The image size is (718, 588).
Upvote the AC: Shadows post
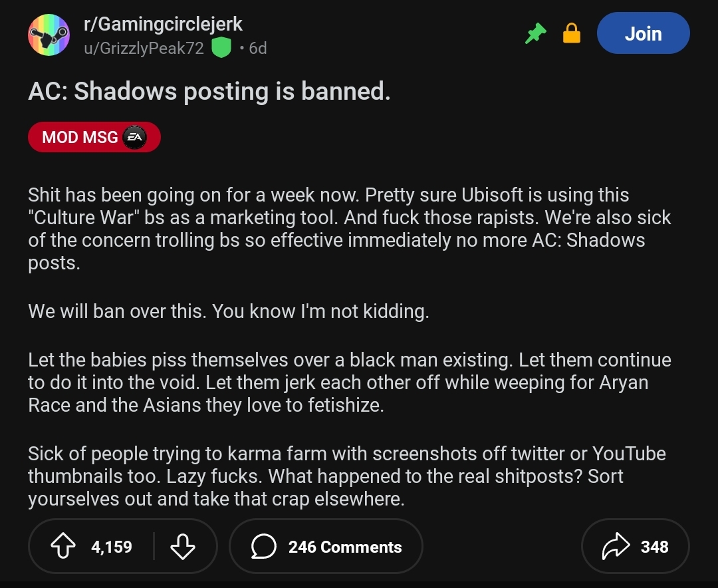(x=62, y=546)
